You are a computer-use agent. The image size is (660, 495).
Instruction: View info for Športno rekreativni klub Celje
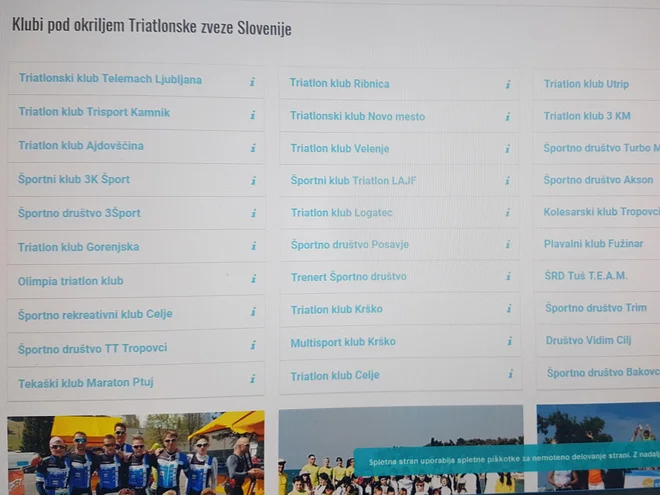(x=253, y=311)
